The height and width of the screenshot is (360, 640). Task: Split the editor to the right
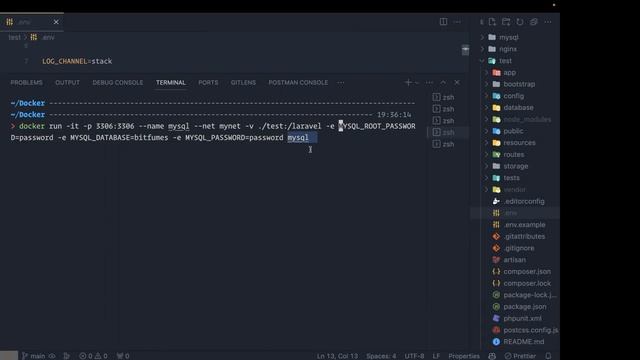pos(443,22)
